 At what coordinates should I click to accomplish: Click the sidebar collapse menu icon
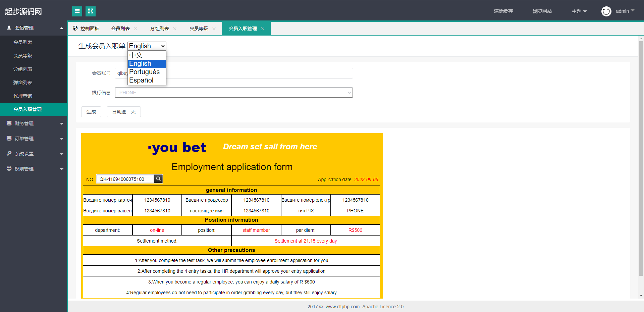pyautogui.click(x=77, y=11)
